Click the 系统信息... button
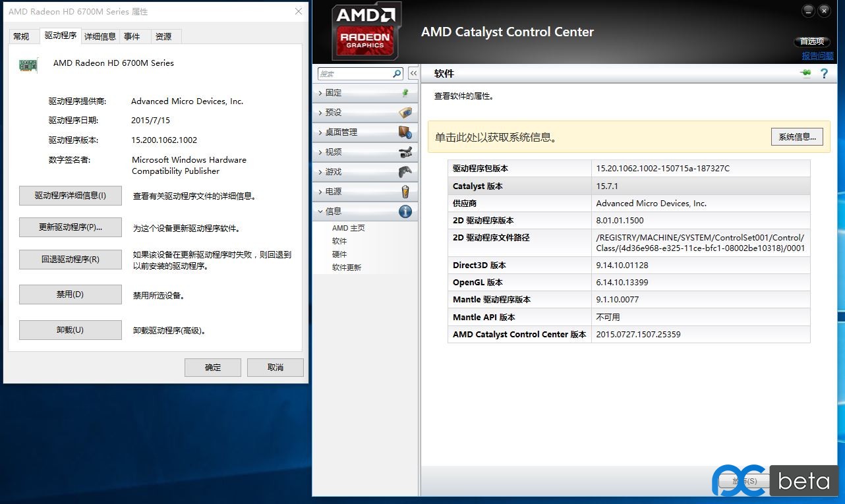The width and height of the screenshot is (845, 504). click(797, 137)
